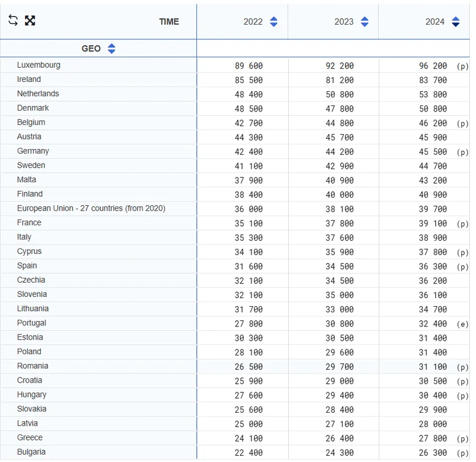
Task: Click Malta 2022 value 37 900
Action: [249, 180]
